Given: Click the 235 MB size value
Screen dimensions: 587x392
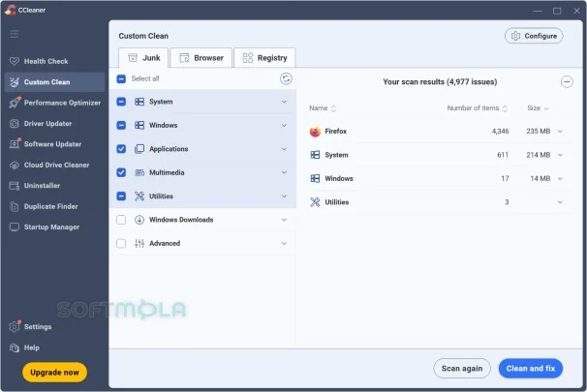Looking at the screenshot, I should pos(539,132).
